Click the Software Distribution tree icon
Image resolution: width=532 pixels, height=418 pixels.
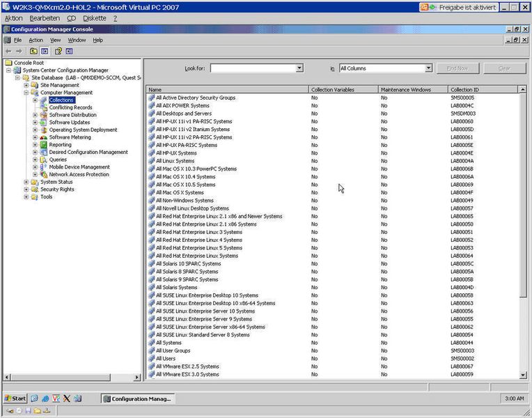tap(43, 115)
